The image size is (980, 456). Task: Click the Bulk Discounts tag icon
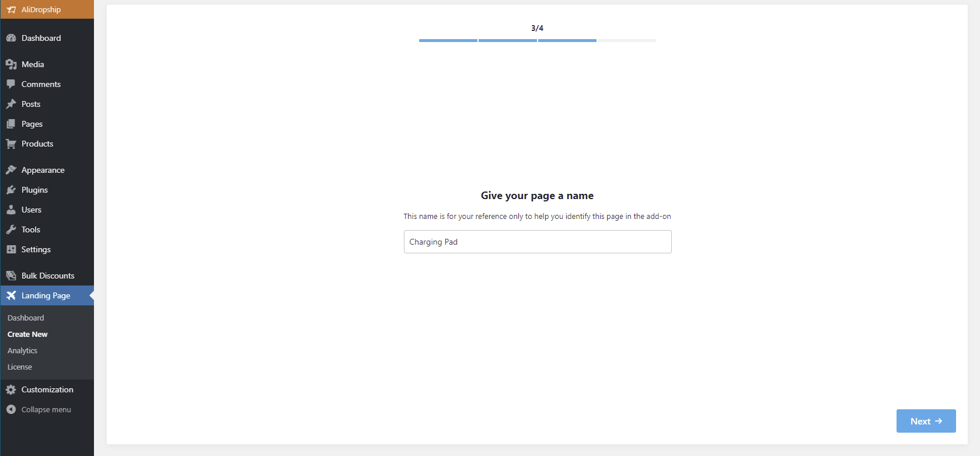pos(11,276)
